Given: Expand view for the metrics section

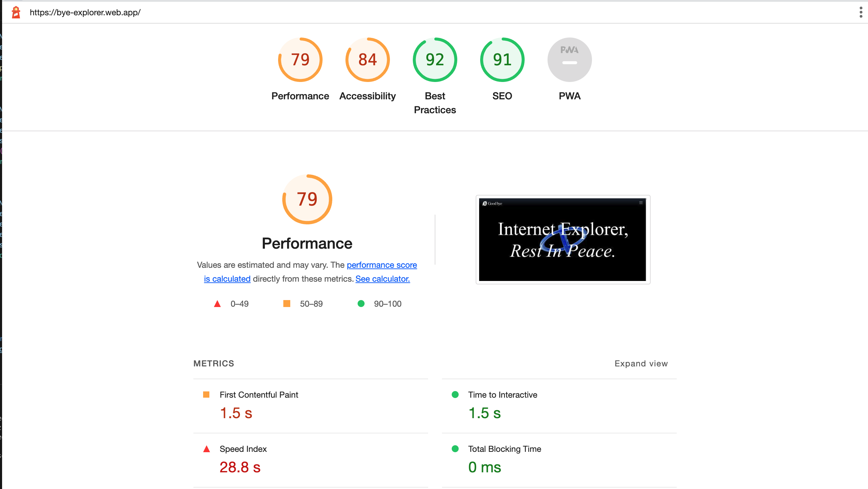Looking at the screenshot, I should [x=641, y=363].
